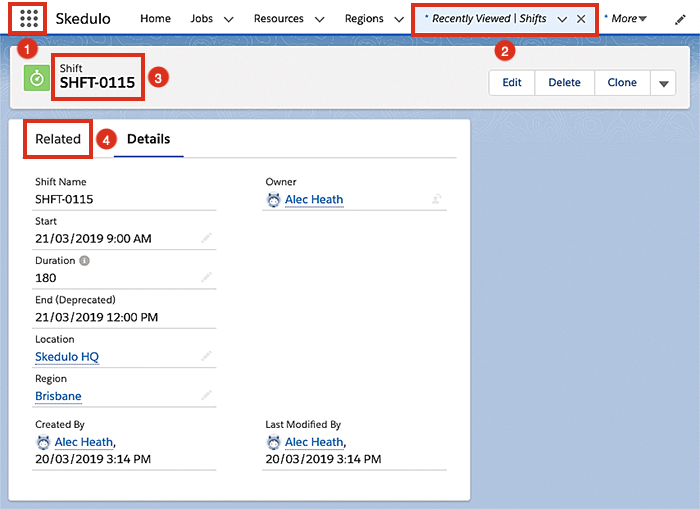Open the Resources navigation item
The height and width of the screenshot is (509, 700).
[279, 18]
